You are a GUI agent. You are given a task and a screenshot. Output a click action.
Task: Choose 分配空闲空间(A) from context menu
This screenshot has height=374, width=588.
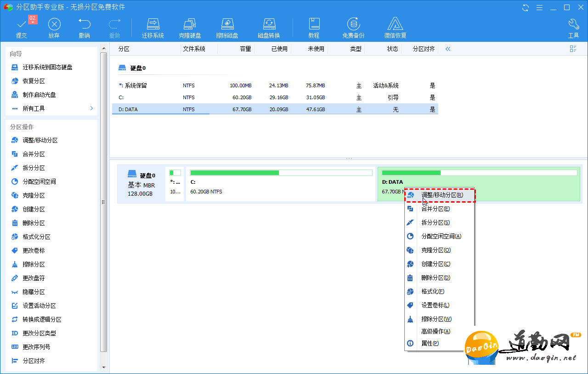[440, 236]
